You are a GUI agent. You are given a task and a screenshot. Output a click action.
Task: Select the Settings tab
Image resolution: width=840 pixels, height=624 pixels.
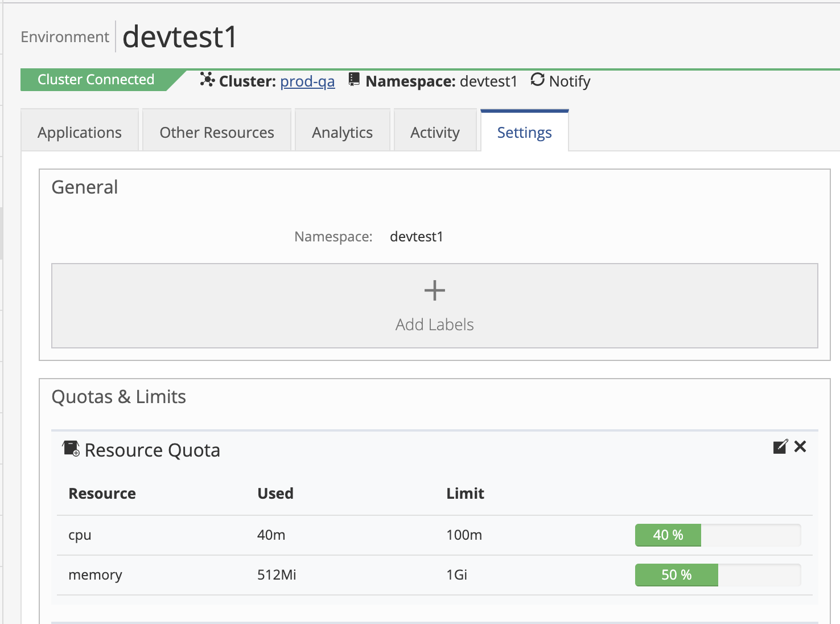[525, 130]
